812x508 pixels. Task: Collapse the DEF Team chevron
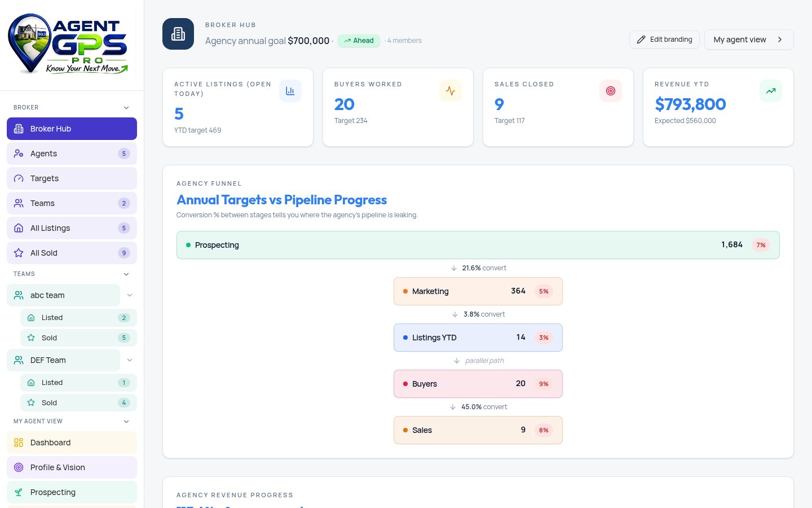[x=130, y=360]
